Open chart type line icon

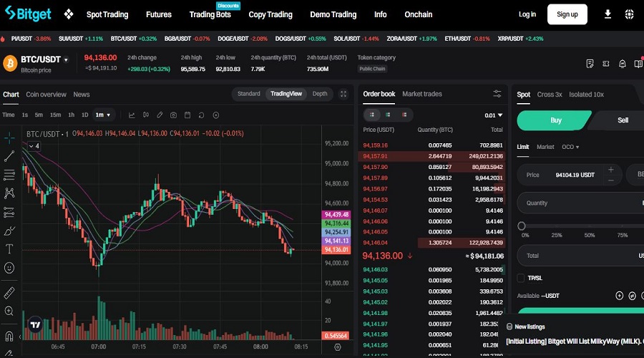pyautogui.click(x=132, y=115)
